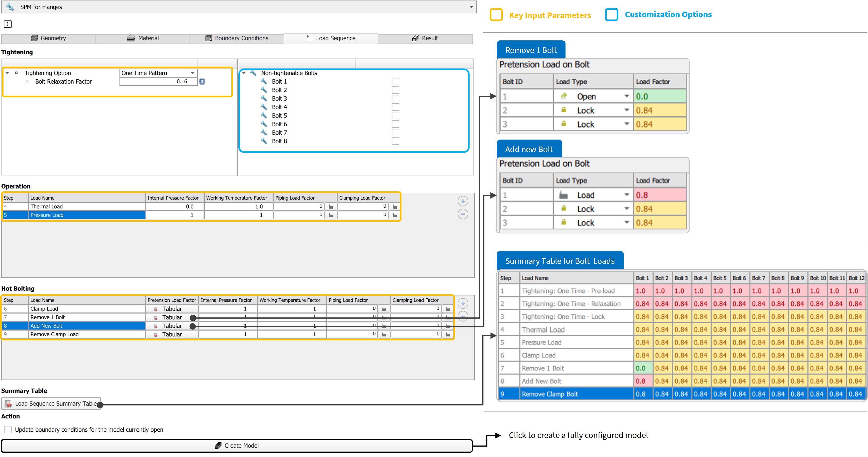Click the plus icon to add an Operation step
Image resolution: width=868 pixels, height=457 pixels.
[463, 201]
